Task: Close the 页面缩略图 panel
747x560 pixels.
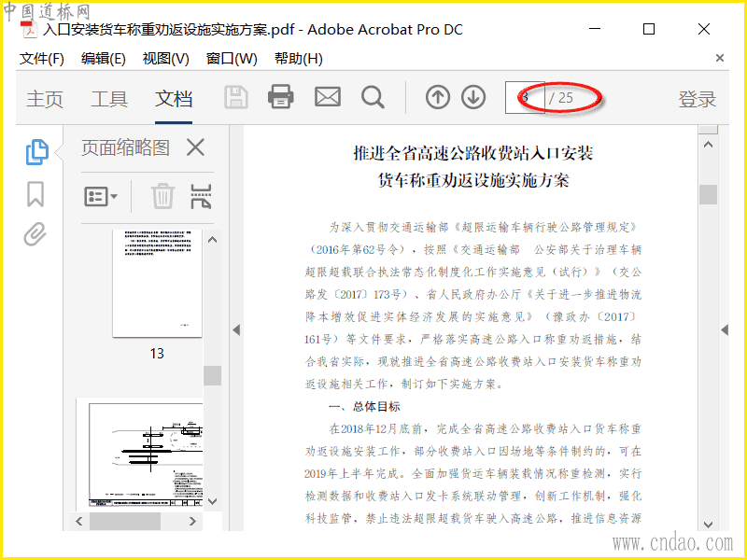Action: 195,147
